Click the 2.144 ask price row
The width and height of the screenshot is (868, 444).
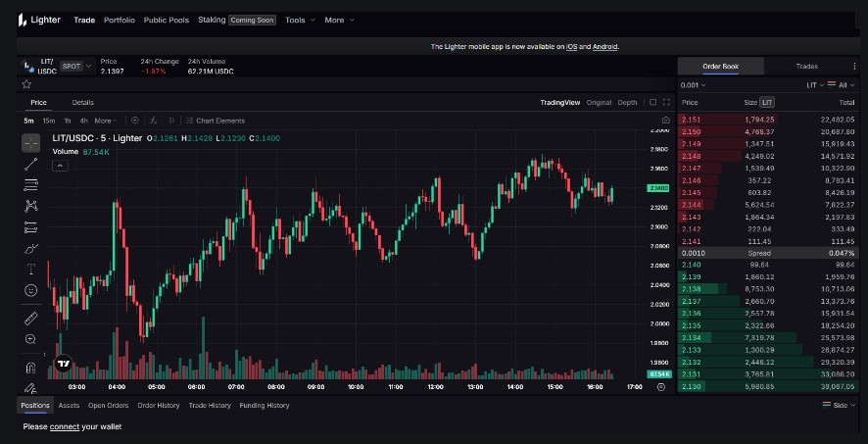pyautogui.click(x=691, y=205)
